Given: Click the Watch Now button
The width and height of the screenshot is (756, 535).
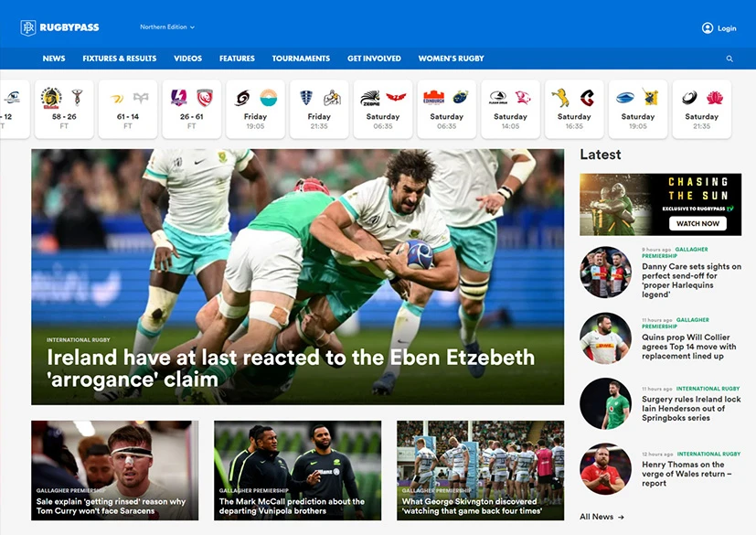Looking at the screenshot, I should (697, 223).
